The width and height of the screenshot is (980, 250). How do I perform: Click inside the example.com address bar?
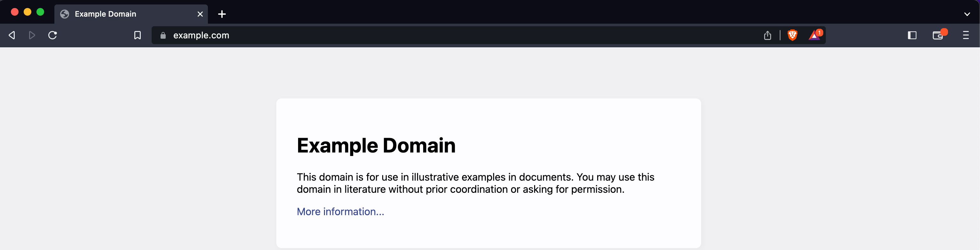pos(266,35)
